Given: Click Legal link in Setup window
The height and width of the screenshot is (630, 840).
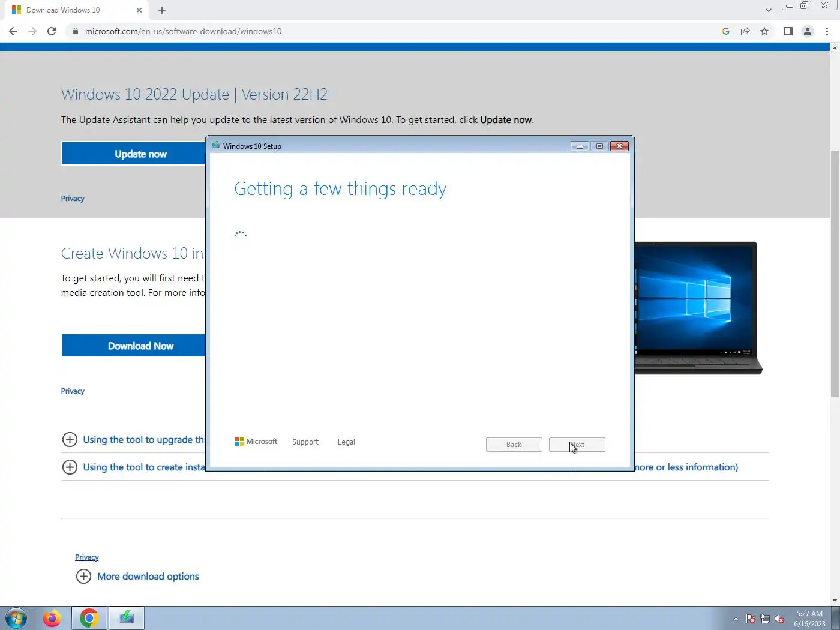Looking at the screenshot, I should (x=346, y=442).
